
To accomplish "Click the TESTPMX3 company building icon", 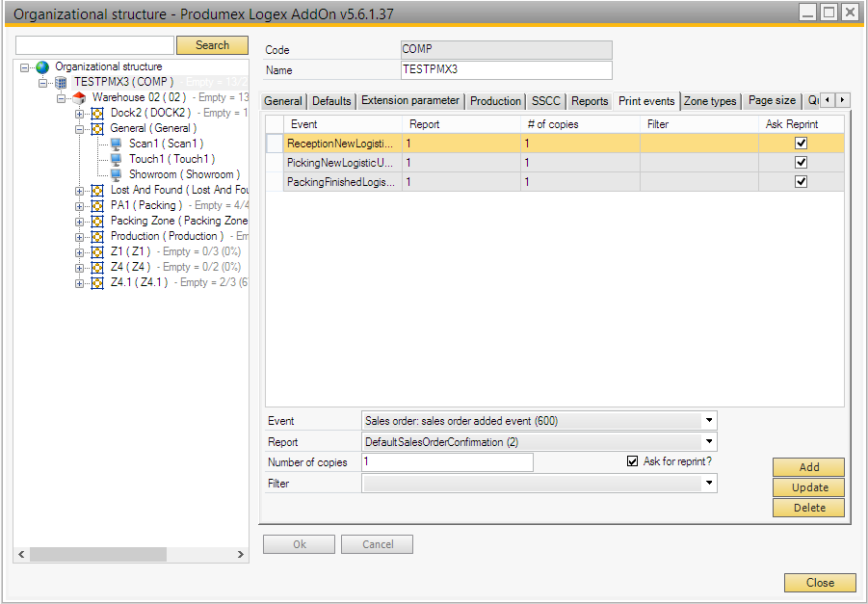I will click(61, 83).
